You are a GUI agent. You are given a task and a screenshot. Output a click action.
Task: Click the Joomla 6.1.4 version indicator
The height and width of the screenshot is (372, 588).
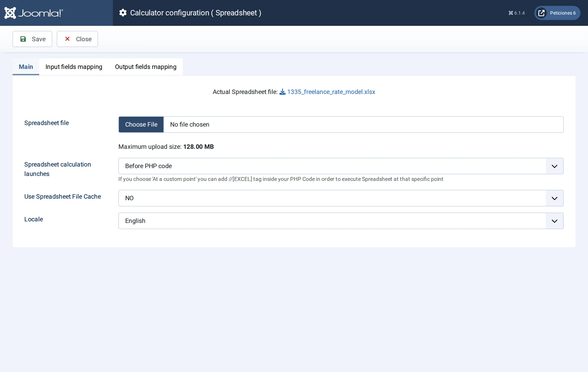tap(516, 13)
